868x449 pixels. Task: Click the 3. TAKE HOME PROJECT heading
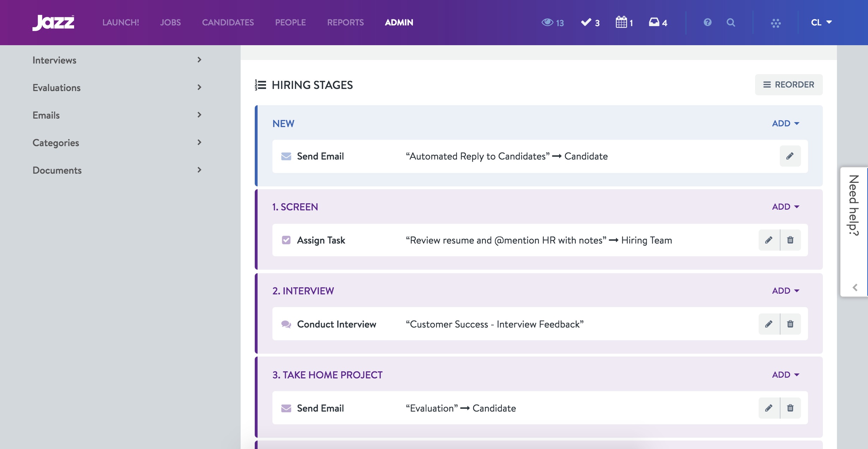click(x=327, y=375)
